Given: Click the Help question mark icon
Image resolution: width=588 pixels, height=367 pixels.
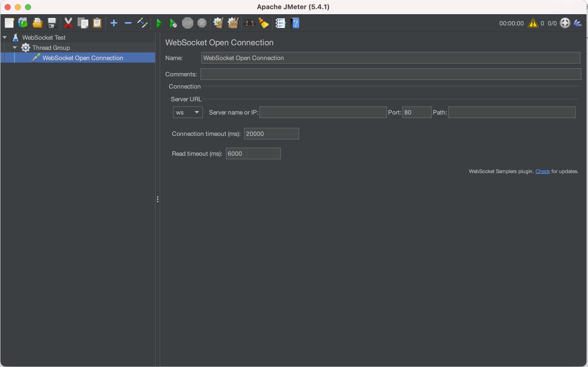Looking at the screenshot, I should coord(295,23).
